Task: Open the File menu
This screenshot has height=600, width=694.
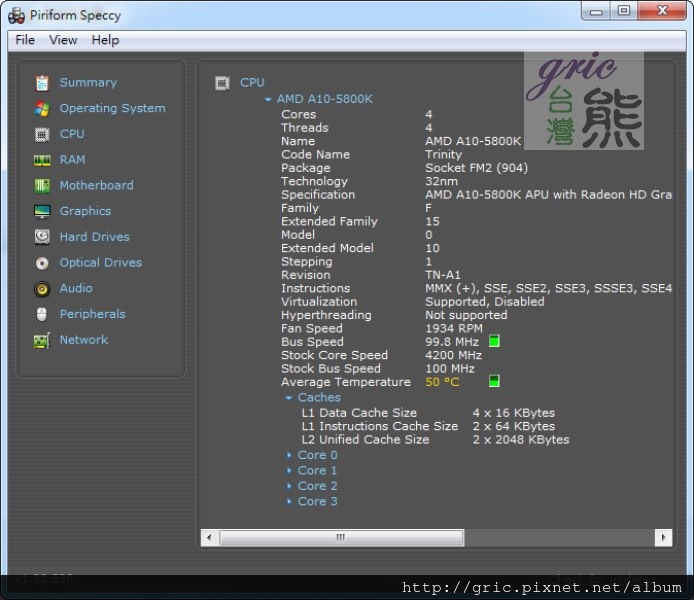Action: [25, 40]
